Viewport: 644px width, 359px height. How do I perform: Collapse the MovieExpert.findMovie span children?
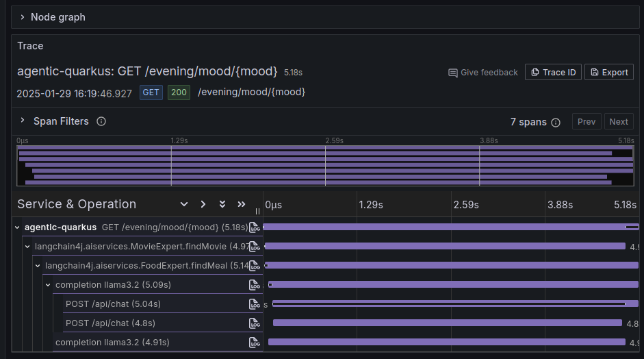pyautogui.click(x=27, y=247)
